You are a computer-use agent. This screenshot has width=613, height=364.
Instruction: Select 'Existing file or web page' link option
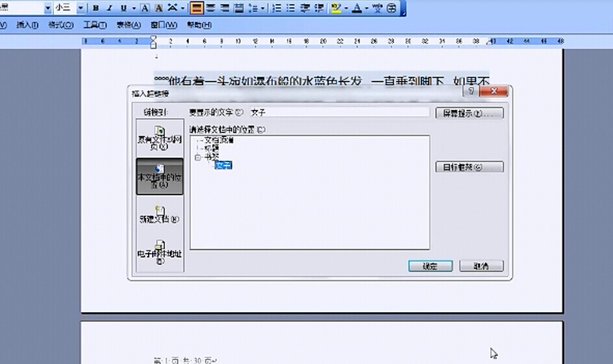pos(160,138)
